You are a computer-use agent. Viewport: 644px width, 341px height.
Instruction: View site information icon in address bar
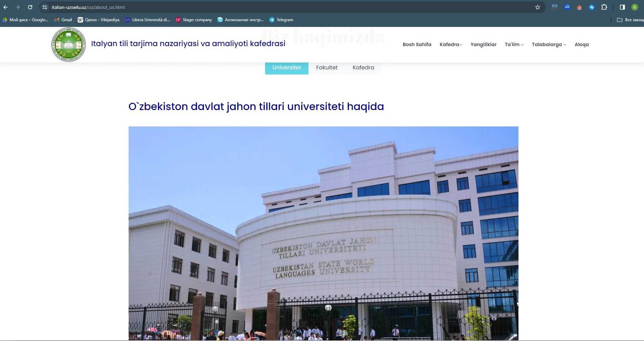point(45,7)
